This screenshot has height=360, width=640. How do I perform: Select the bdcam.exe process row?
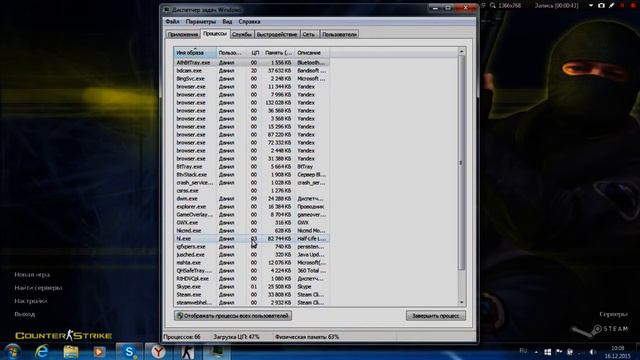[x=251, y=71]
